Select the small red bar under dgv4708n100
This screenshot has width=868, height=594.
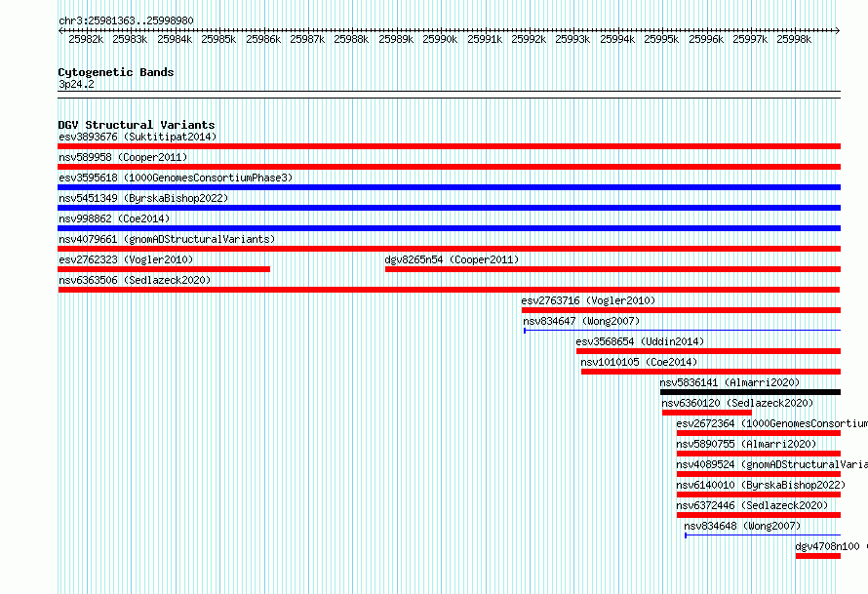[818, 556]
